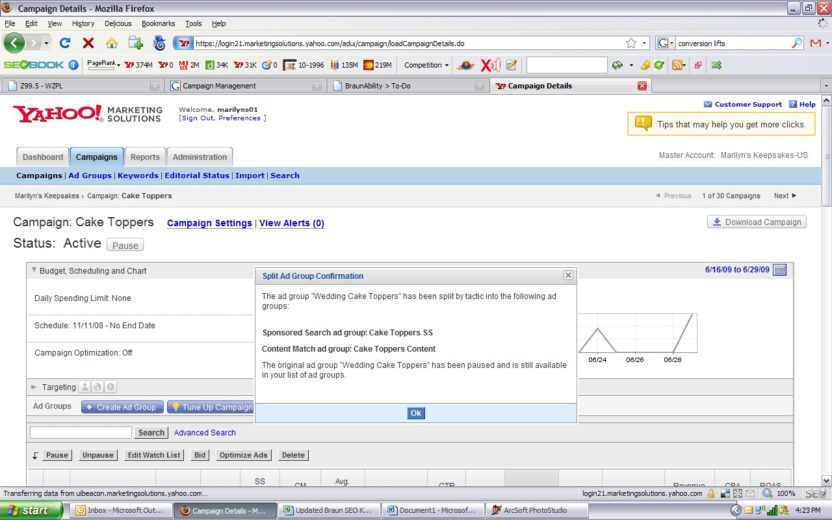Click the 135M toolbar counter icon
The height and width of the screenshot is (520, 832).
[x=344, y=65]
